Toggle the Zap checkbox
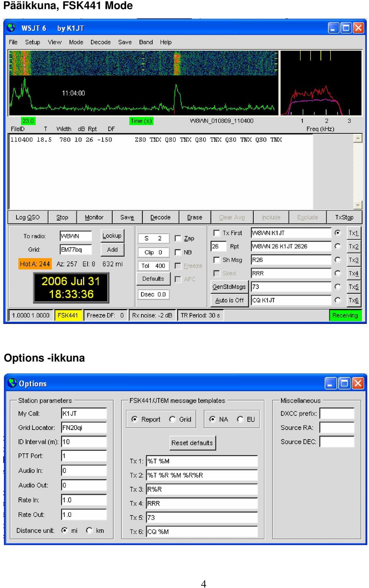This screenshot has height=588, width=369. (x=178, y=238)
